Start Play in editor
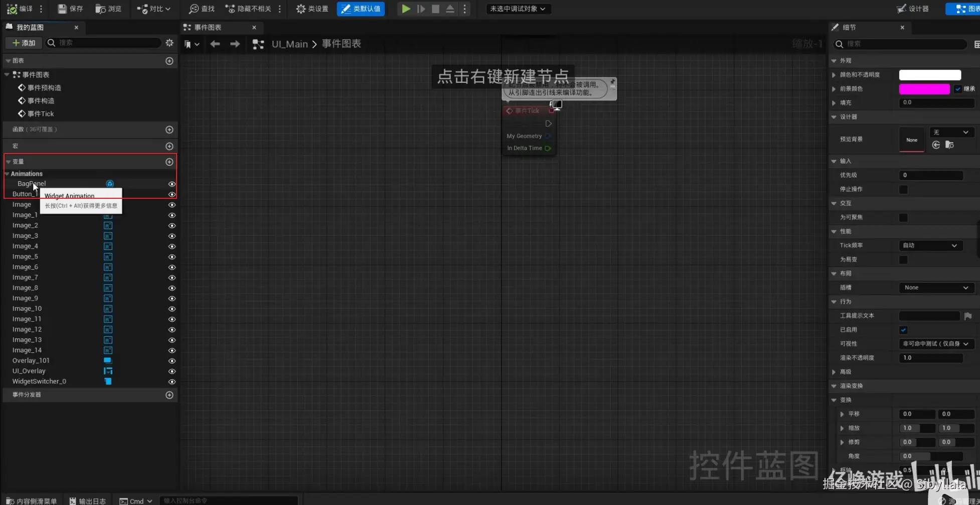 tap(406, 9)
